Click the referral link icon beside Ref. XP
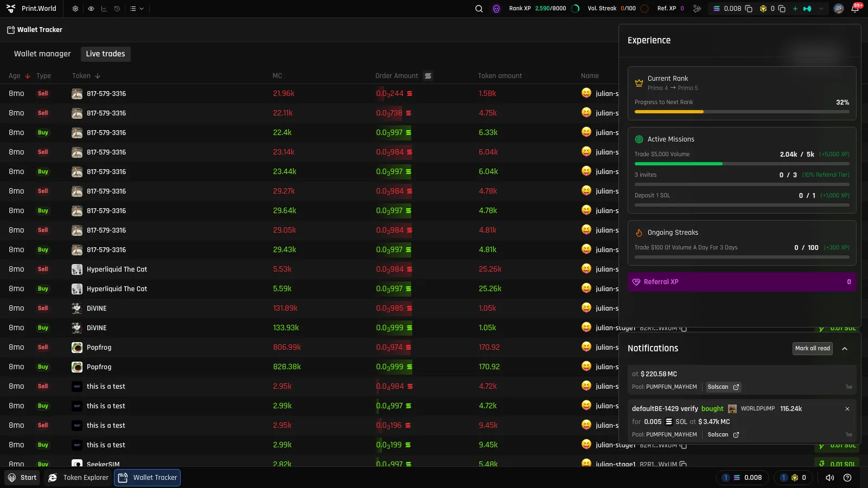Screen dimensions: 868x488 point(697,9)
